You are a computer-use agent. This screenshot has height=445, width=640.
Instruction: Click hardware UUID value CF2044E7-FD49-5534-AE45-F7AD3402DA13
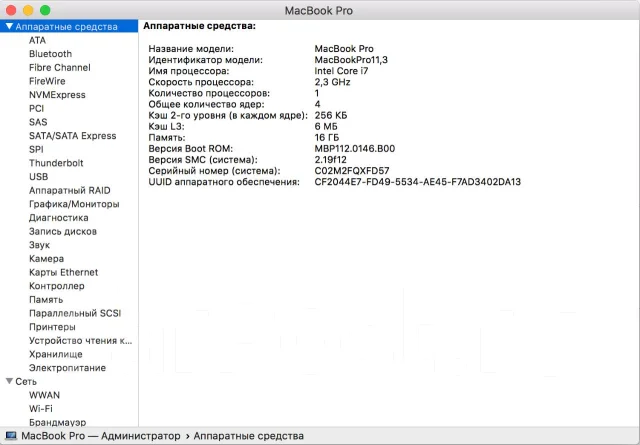417,182
